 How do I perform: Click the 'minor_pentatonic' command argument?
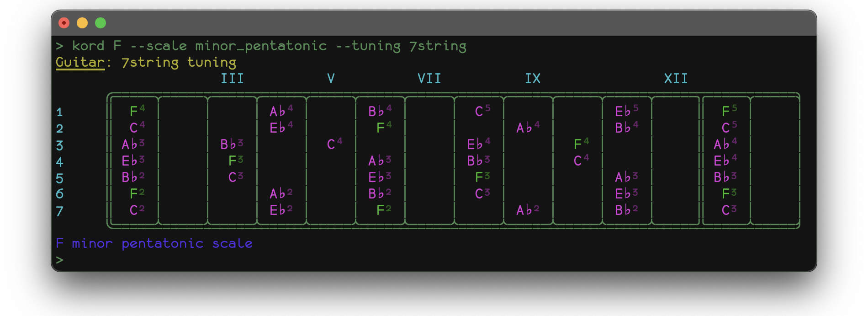point(261,46)
